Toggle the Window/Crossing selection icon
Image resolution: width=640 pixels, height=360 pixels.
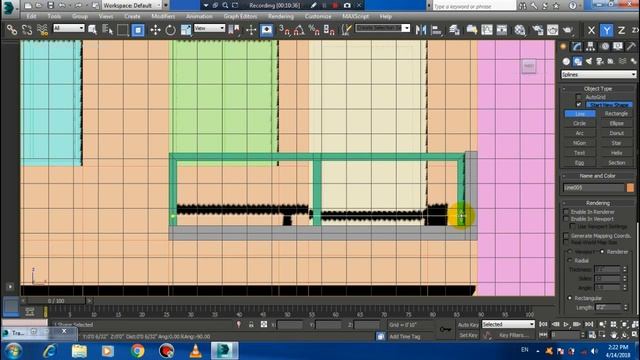[138, 30]
